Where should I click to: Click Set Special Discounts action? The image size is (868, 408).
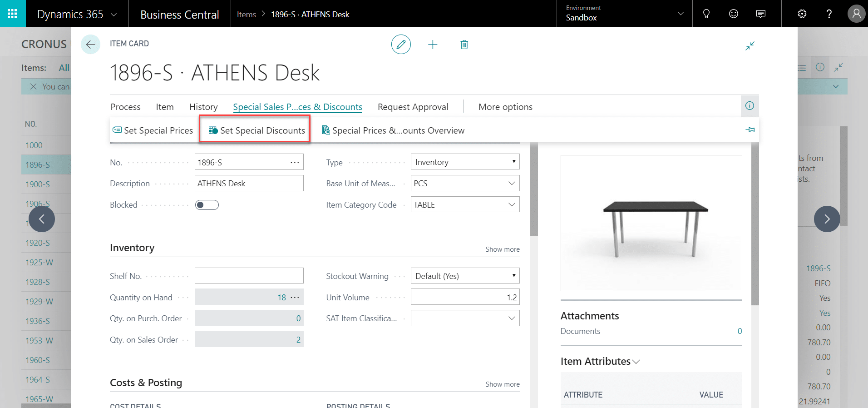[256, 130]
